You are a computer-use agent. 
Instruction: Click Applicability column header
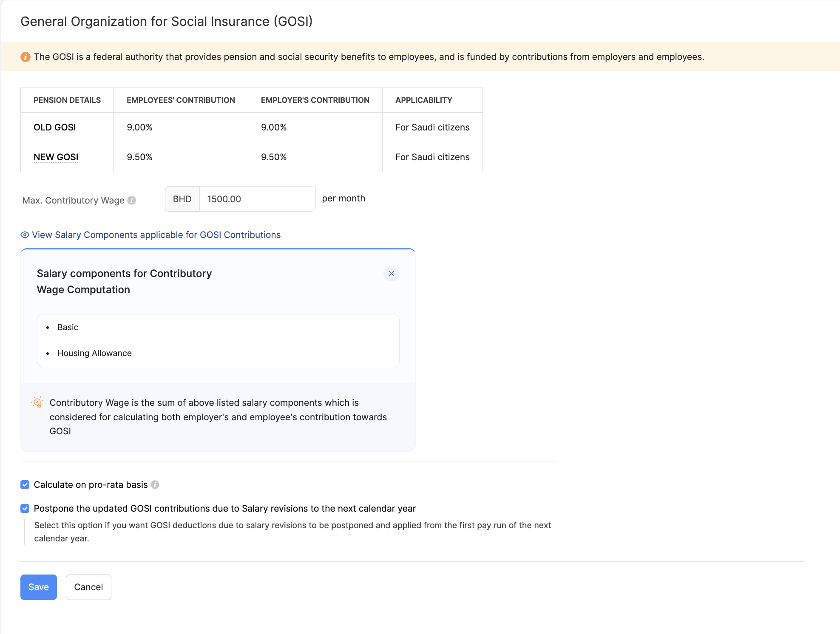[x=424, y=100]
